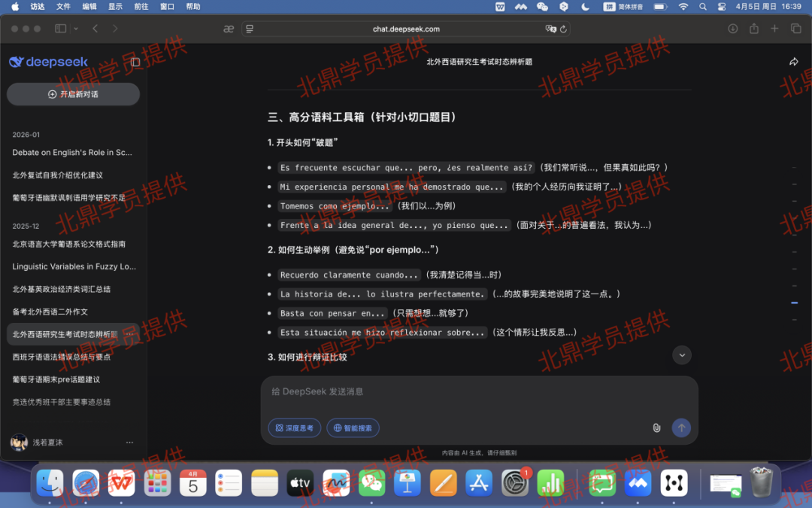Open the options dots beside 浅若夏沫
Viewport: 812px width, 508px height.
(x=129, y=443)
